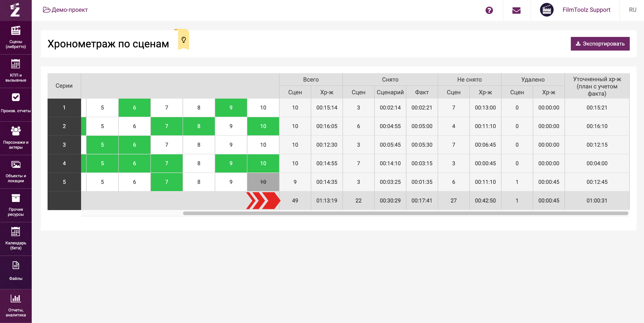Open FilmToolz Support user menu
The height and width of the screenshot is (323, 644).
pos(586,10)
